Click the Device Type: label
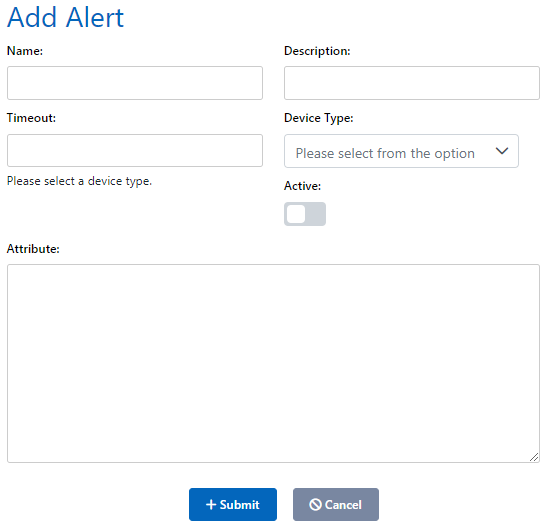 [x=319, y=118]
